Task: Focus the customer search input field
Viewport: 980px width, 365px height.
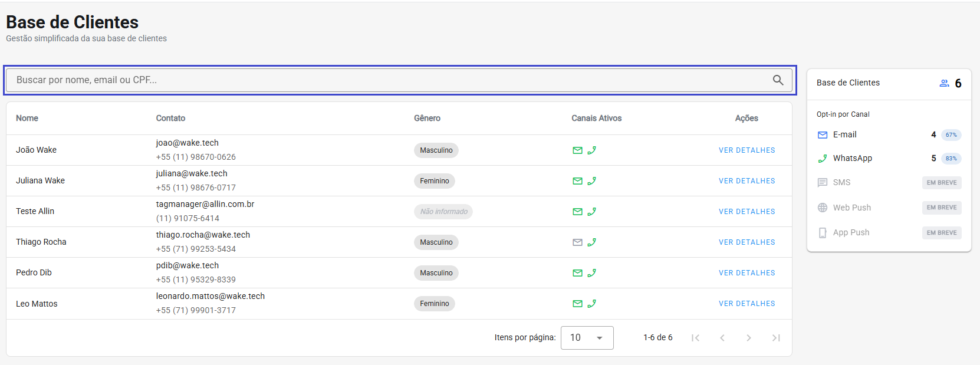Action: click(389, 80)
